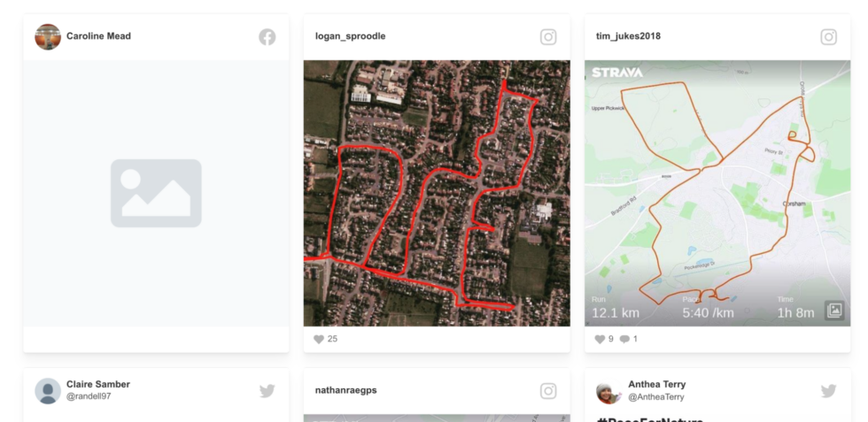Open the Strava 12.1 km run map
Image resolution: width=868 pixels, height=422 pixels.
[x=717, y=193]
